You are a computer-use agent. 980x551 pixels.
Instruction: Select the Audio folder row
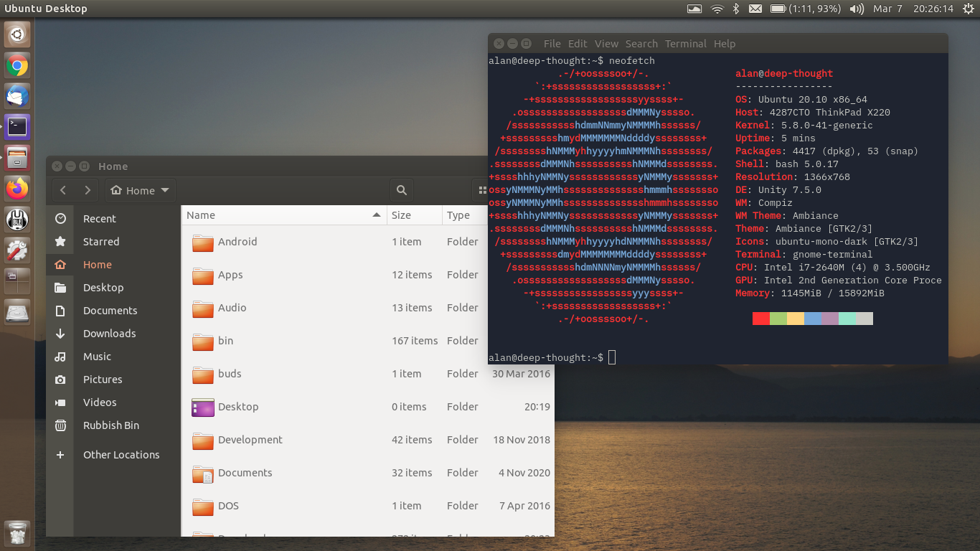368,308
